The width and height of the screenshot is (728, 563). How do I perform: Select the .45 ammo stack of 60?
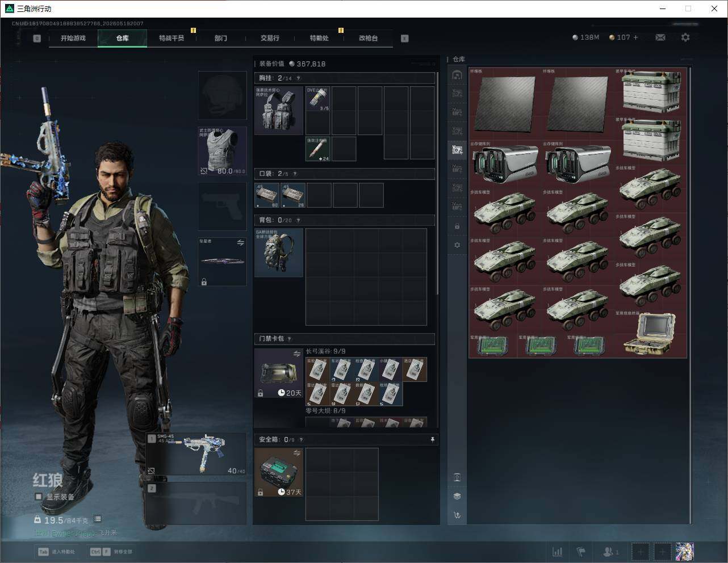pyautogui.click(x=267, y=195)
